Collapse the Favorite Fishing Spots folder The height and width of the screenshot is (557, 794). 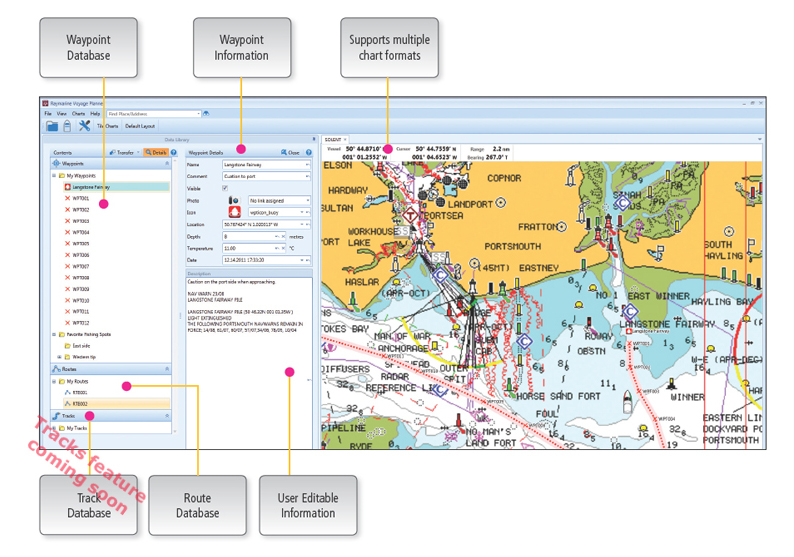[x=54, y=334]
